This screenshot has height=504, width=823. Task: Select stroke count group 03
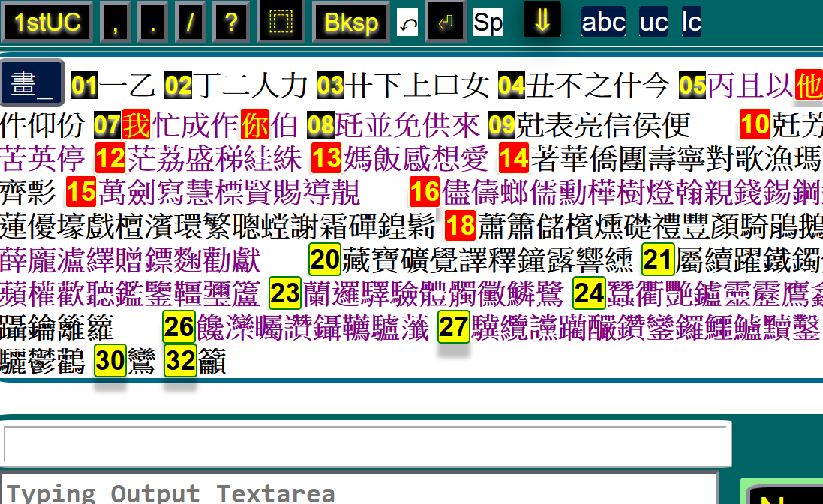coord(330,85)
